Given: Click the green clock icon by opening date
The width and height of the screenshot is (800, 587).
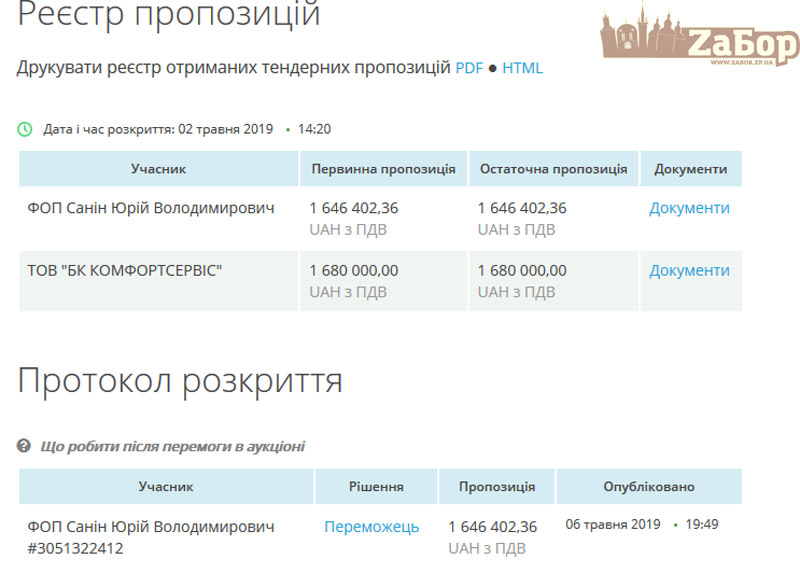Looking at the screenshot, I should pyautogui.click(x=25, y=129).
